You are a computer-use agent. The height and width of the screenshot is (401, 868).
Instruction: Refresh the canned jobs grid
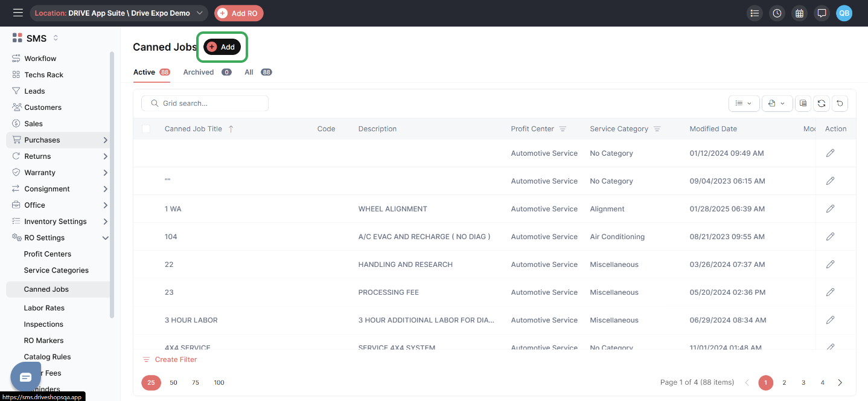coord(822,103)
